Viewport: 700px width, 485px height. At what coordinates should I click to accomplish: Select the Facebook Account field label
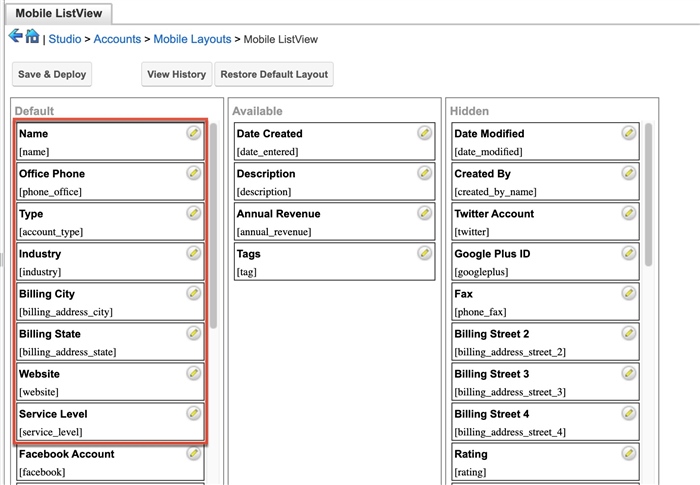[67, 454]
